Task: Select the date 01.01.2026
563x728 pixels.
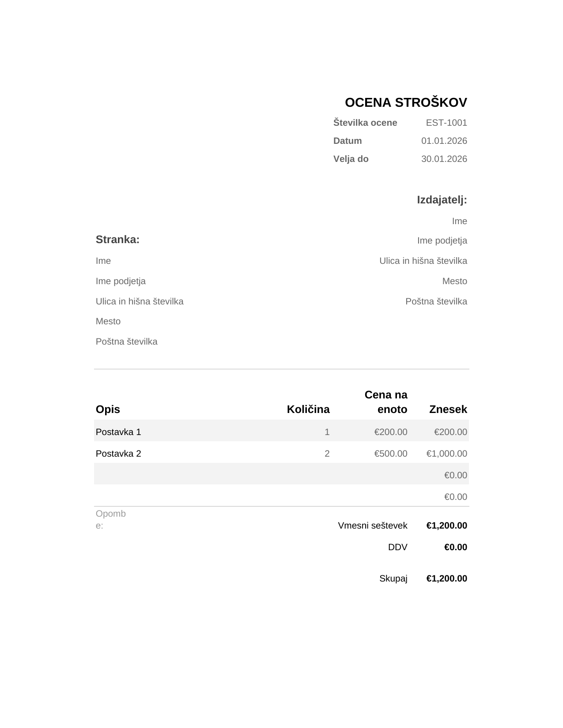Action: point(444,141)
